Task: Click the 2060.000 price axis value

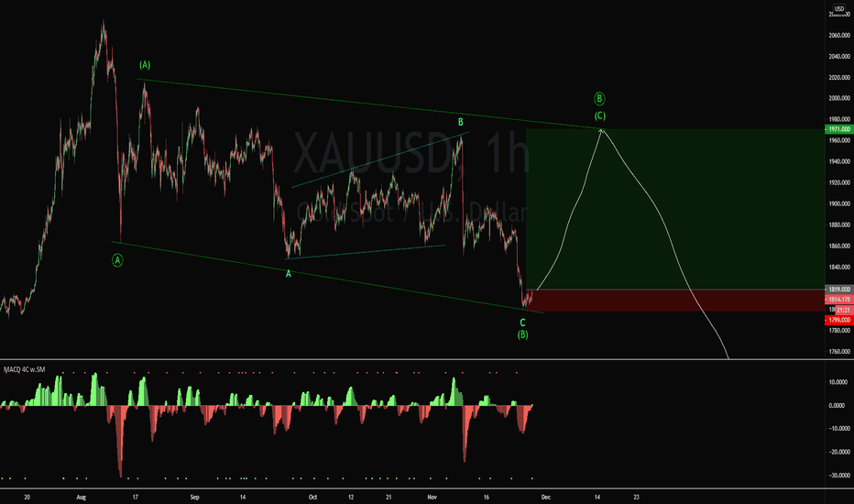Action: click(x=839, y=36)
